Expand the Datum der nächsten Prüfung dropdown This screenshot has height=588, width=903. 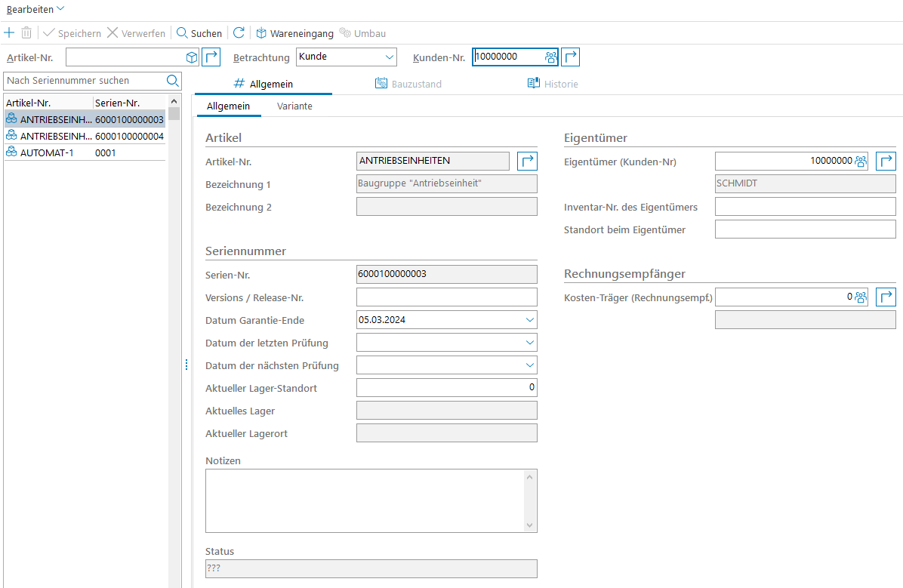pyautogui.click(x=529, y=365)
